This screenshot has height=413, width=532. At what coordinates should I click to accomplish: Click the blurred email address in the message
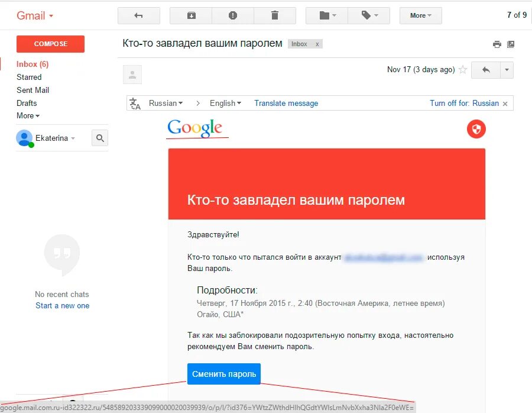pyautogui.click(x=384, y=257)
